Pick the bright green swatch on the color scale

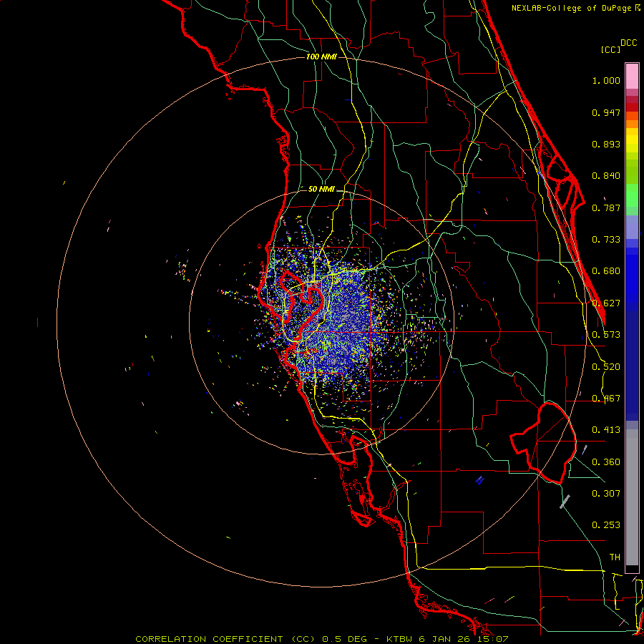(x=632, y=195)
